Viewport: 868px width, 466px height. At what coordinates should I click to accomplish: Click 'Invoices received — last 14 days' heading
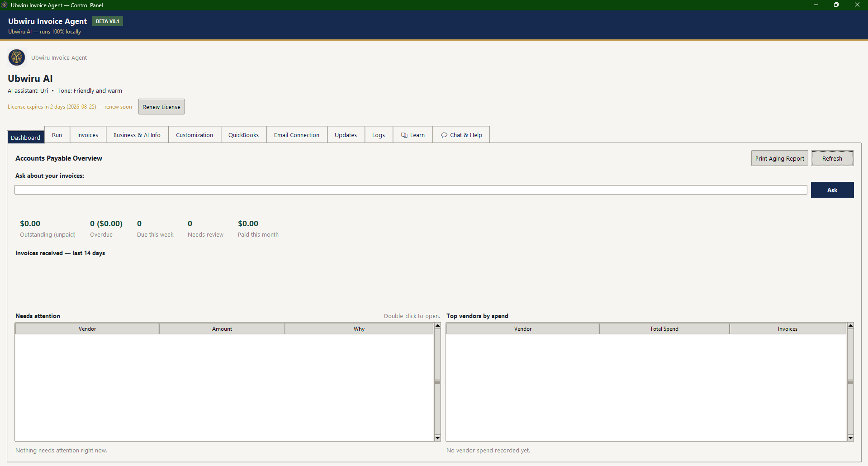tap(60, 253)
